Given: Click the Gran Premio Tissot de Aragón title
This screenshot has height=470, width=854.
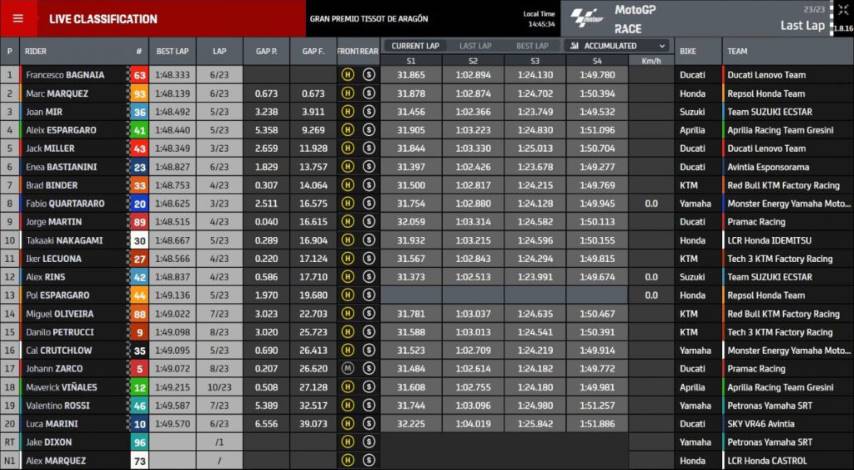Looking at the screenshot, I should (x=369, y=19).
